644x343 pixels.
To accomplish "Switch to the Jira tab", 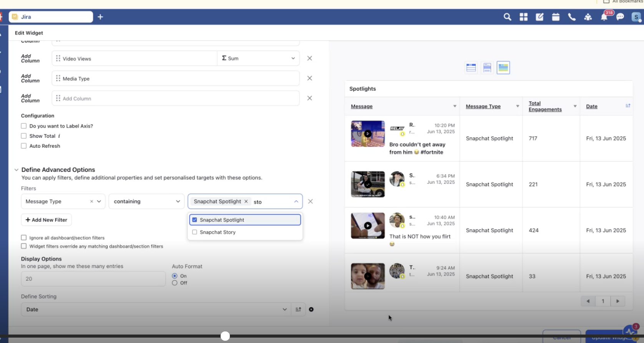I will pos(51,17).
